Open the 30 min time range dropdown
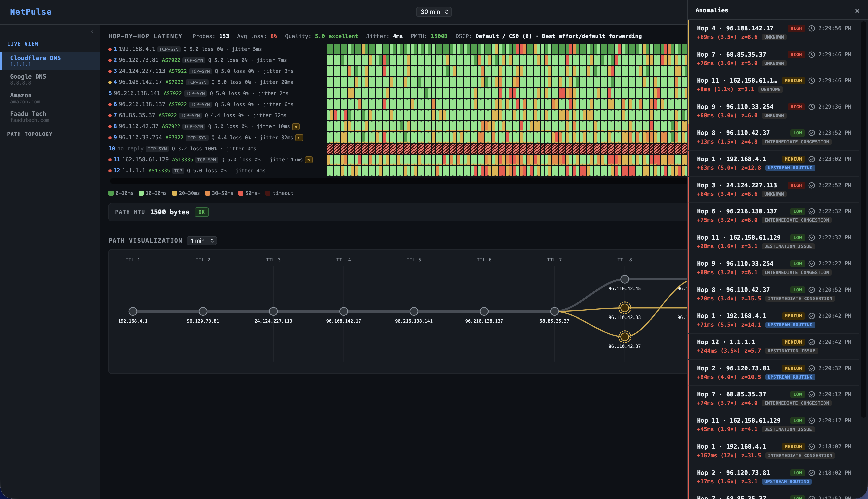The width and height of the screenshot is (868, 499). (x=434, y=12)
